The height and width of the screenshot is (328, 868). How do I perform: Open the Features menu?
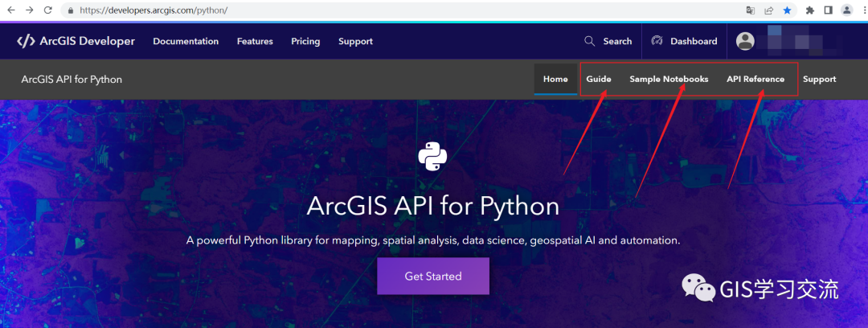(255, 42)
